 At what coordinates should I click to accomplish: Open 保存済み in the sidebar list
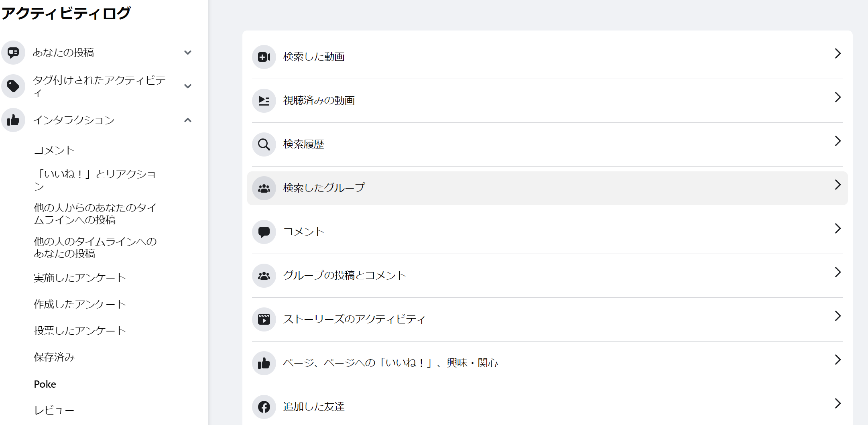(54, 357)
